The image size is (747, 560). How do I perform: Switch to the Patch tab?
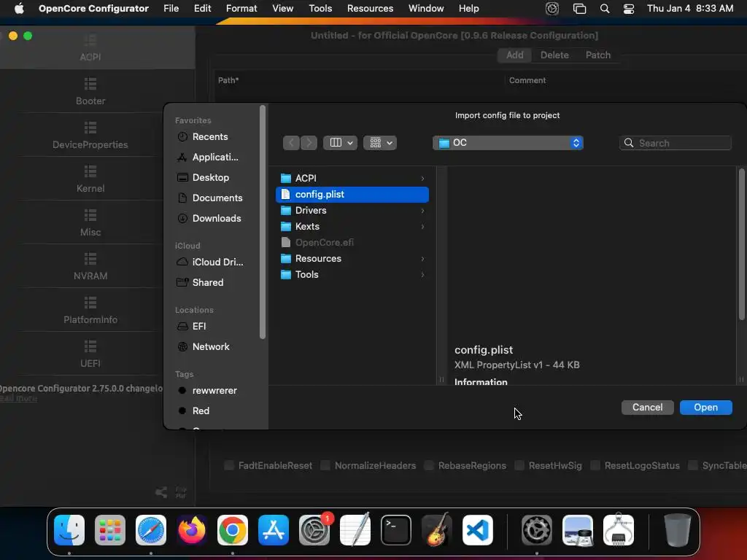[598, 55]
